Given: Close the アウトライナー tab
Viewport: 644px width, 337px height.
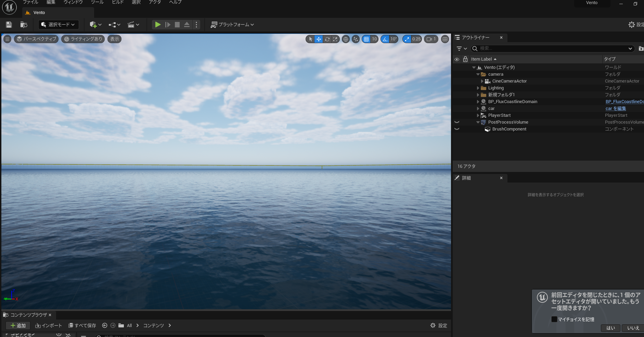Looking at the screenshot, I should tap(501, 38).
